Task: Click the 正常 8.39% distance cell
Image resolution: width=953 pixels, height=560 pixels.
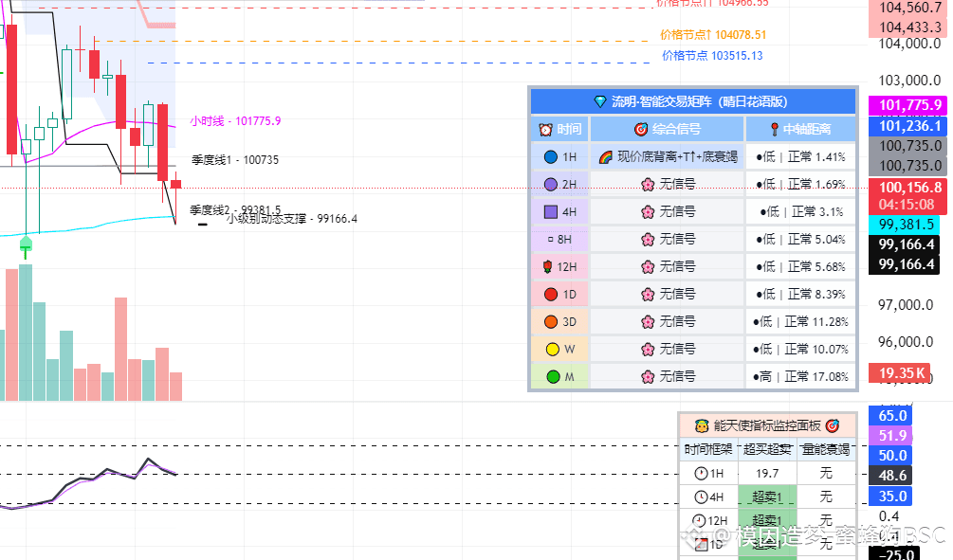Action: pyautogui.click(x=801, y=295)
